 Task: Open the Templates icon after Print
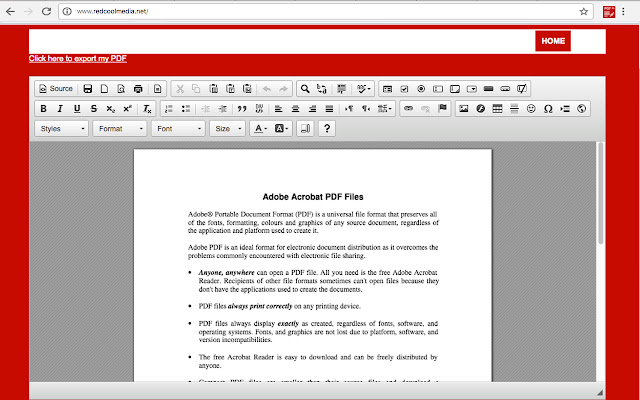(158, 89)
